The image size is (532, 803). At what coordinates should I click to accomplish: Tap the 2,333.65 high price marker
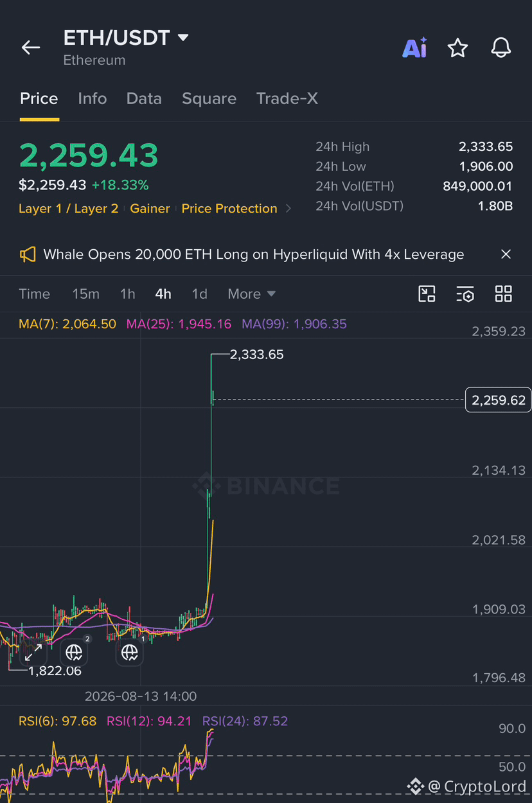256,355
